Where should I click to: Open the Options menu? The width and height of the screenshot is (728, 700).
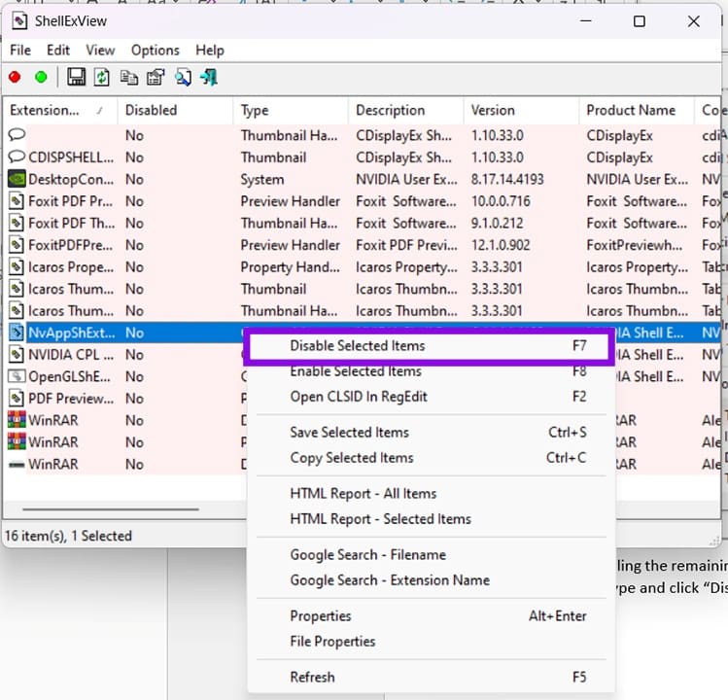pos(156,51)
